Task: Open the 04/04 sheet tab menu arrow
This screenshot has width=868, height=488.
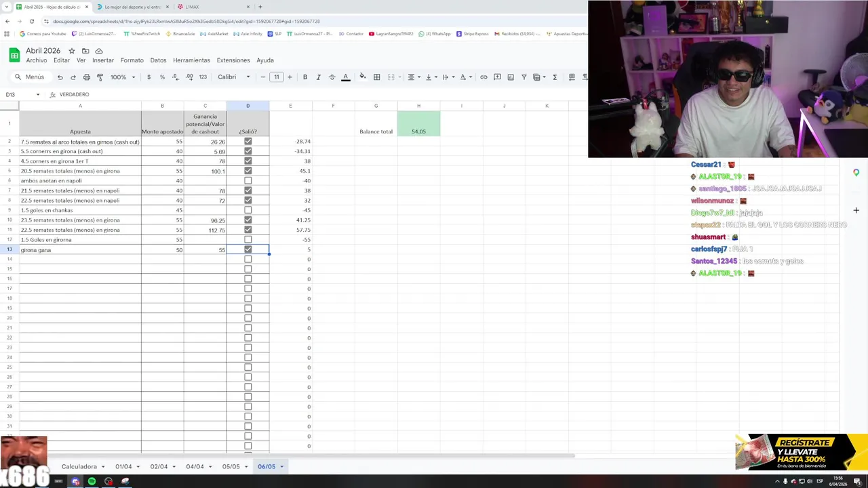Action: point(210,467)
